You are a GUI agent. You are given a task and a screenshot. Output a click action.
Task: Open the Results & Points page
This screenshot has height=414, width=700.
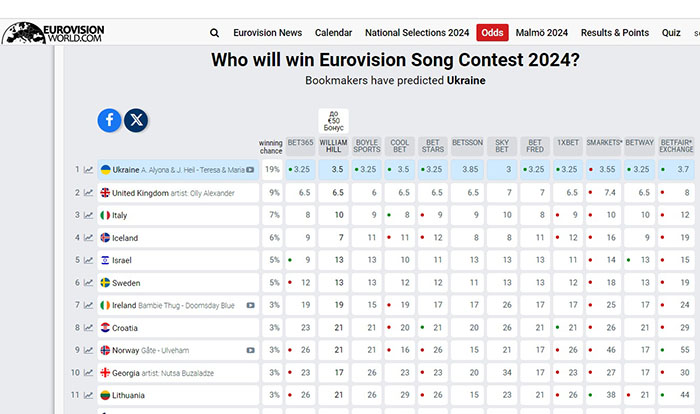point(614,32)
